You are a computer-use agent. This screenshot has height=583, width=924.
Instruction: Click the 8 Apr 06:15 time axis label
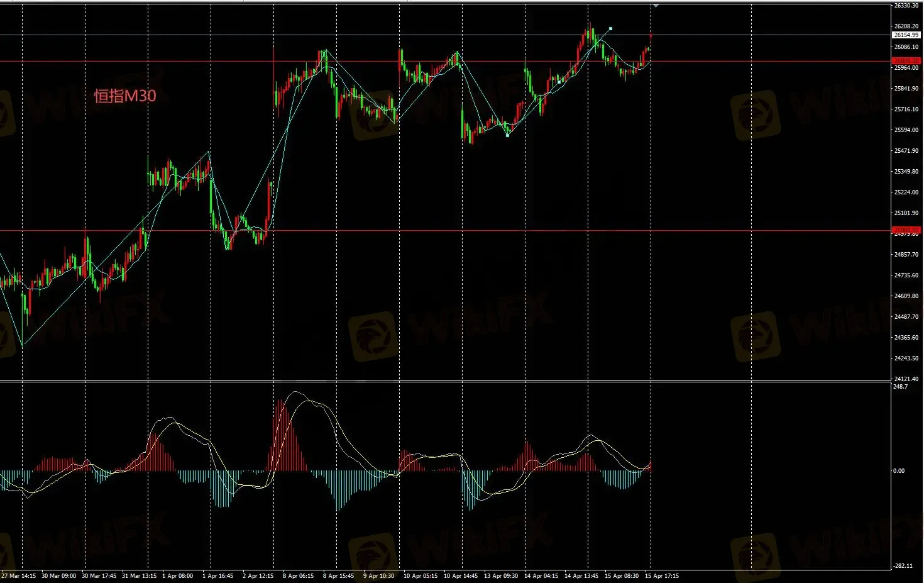[298, 575]
